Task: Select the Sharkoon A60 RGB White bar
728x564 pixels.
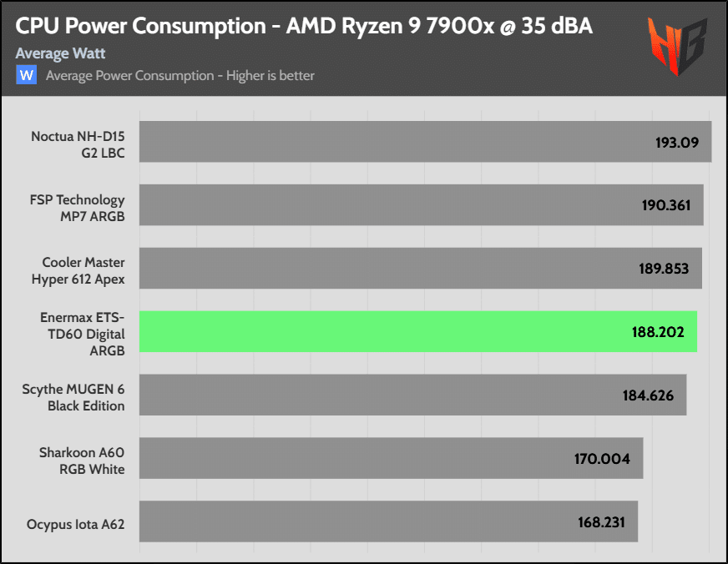Action: 392,458
